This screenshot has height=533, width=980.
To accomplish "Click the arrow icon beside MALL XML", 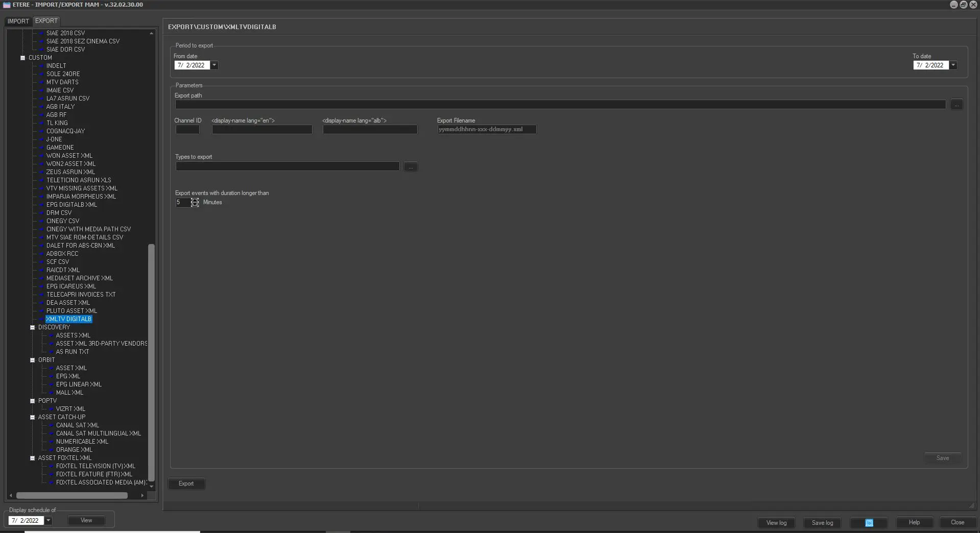I will pos(51,393).
